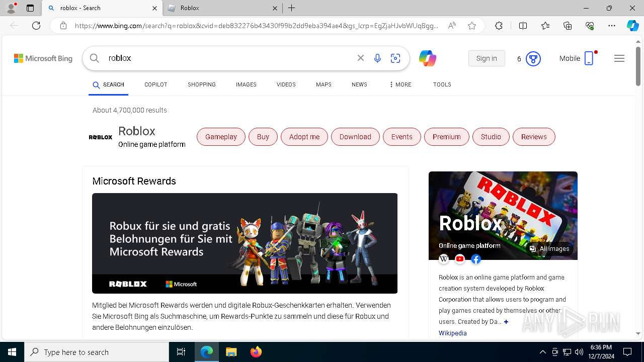The width and height of the screenshot is (644, 362).
Task: Open the TOOLS option
Action: pyautogui.click(x=442, y=84)
